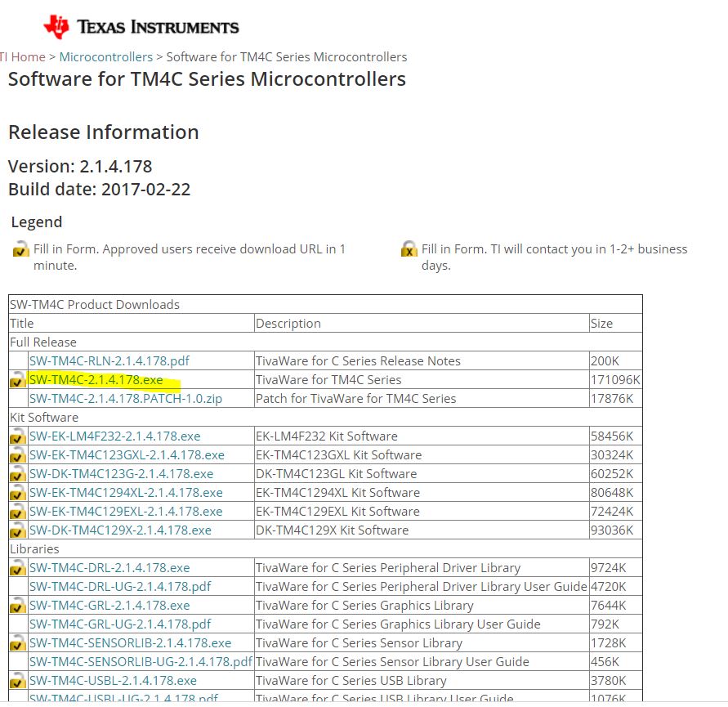The image size is (728, 707).
Task: Download SW-EK-TM4C1294XL-2.1.4.178.exe
Action: [x=126, y=492]
